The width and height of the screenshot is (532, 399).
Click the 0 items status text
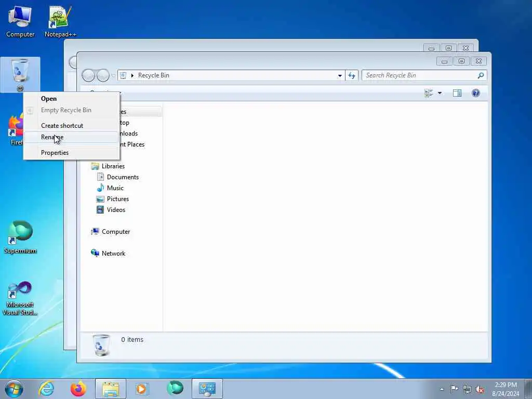click(x=132, y=340)
